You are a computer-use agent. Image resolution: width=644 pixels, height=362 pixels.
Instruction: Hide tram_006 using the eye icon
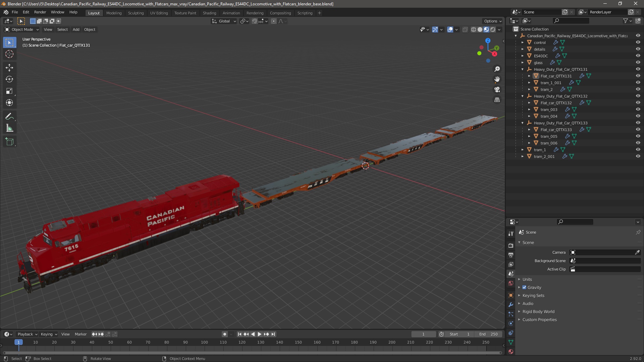coord(638,143)
